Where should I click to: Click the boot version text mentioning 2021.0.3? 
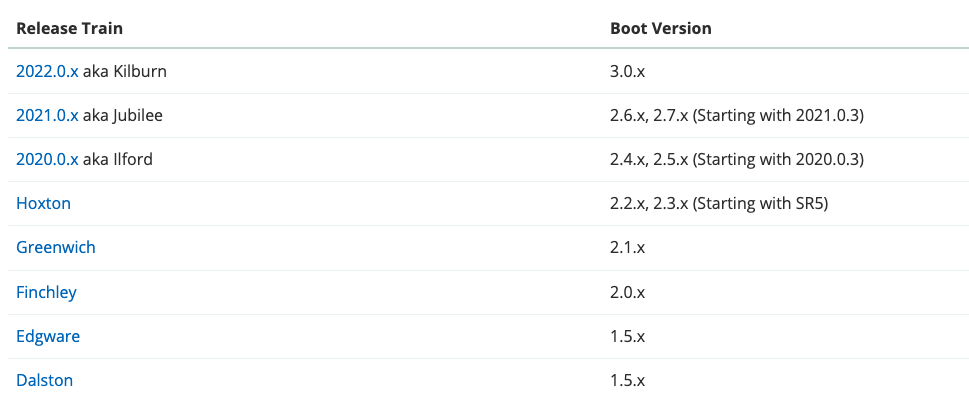pos(736,115)
